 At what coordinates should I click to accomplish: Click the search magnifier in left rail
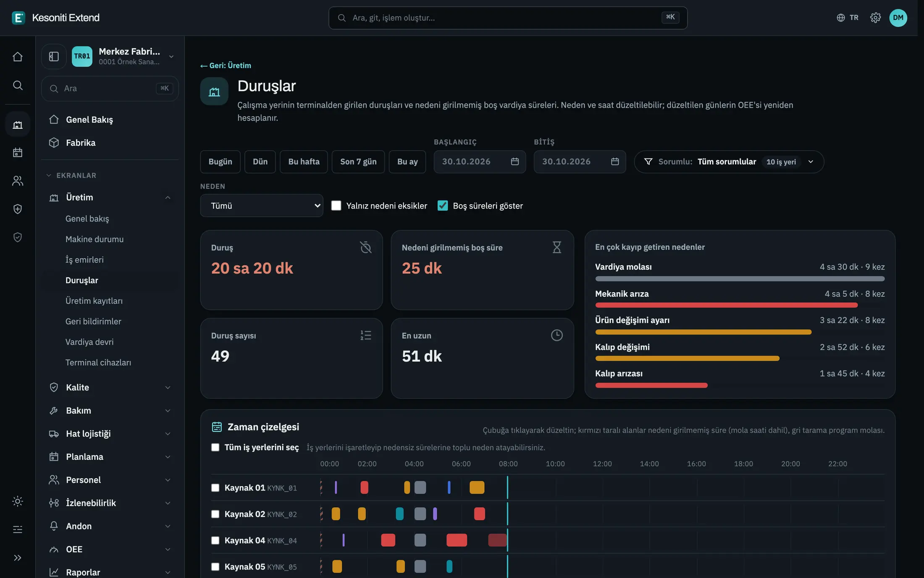[18, 85]
